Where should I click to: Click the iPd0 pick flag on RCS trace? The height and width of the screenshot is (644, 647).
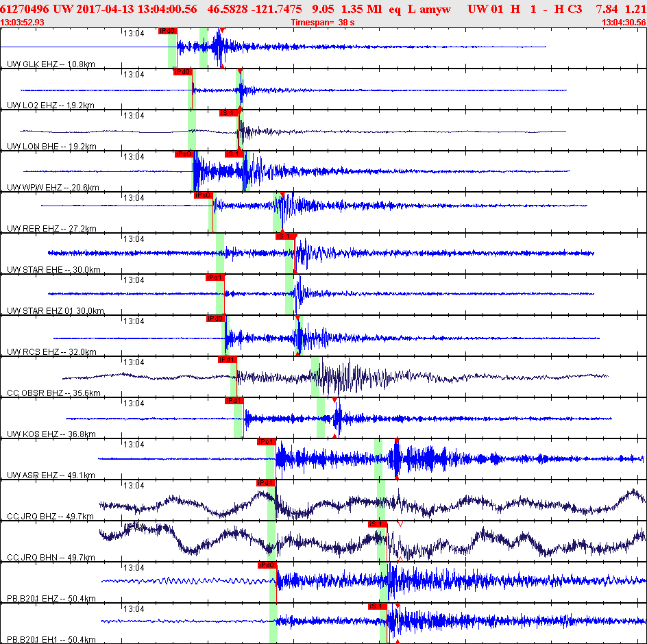tap(215, 319)
